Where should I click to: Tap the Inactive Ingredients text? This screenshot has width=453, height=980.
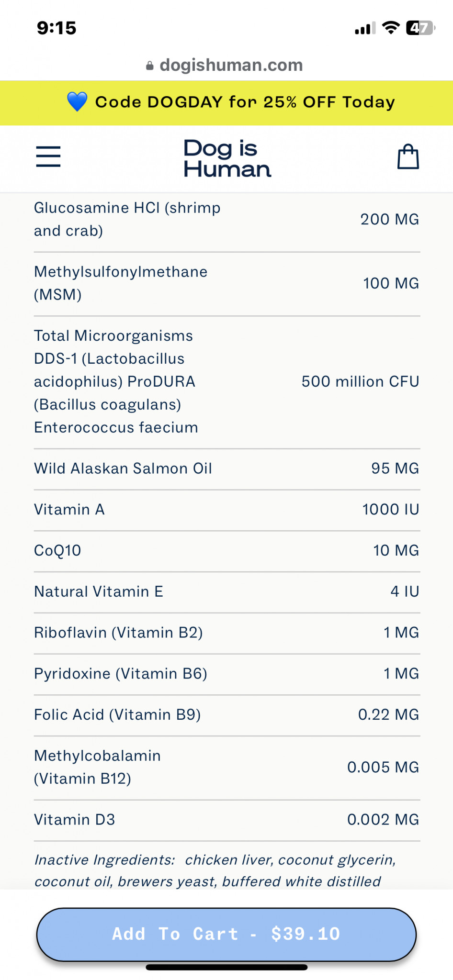(215, 870)
